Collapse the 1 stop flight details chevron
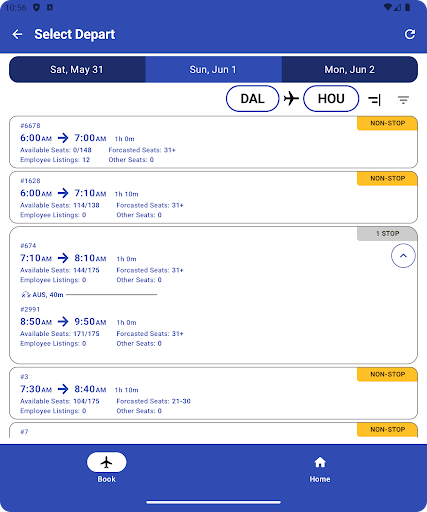427x512 pixels. (x=403, y=256)
